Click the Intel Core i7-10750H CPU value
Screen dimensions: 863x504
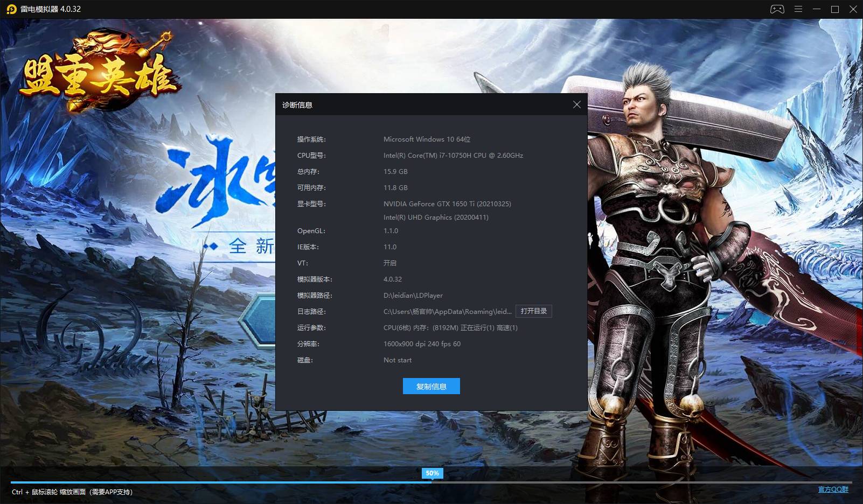point(453,156)
